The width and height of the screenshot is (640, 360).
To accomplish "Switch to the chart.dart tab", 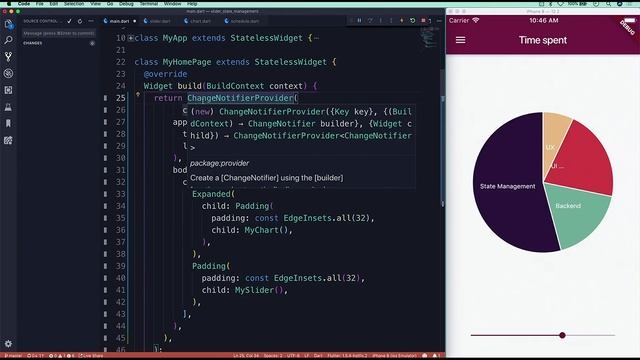I will point(200,21).
